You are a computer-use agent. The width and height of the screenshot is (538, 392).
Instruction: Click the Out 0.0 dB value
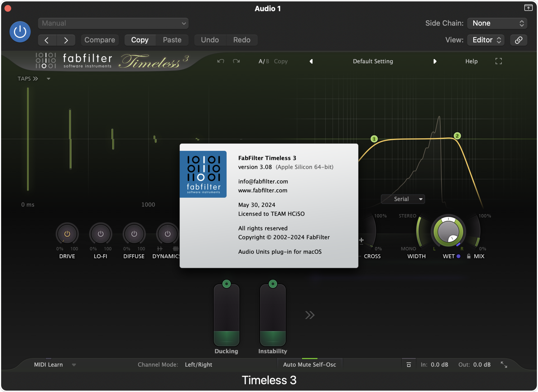click(x=482, y=365)
